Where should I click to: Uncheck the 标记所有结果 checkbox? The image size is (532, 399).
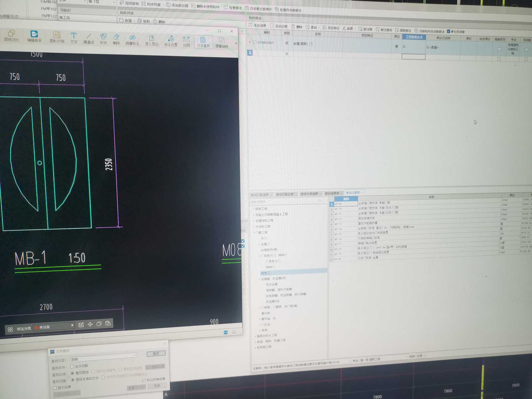coord(144,380)
